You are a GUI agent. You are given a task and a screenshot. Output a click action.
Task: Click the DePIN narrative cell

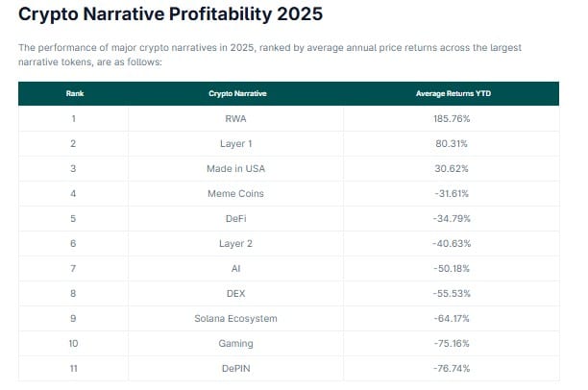coord(235,369)
